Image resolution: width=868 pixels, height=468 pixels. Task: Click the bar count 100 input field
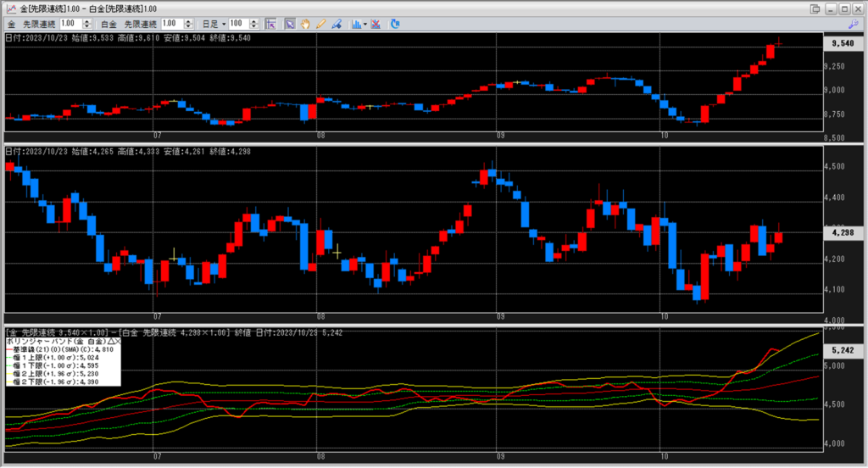pos(238,24)
